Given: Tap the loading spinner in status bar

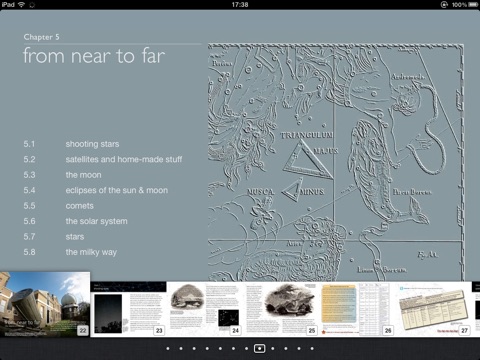Looking at the screenshot, I should [x=32, y=5].
